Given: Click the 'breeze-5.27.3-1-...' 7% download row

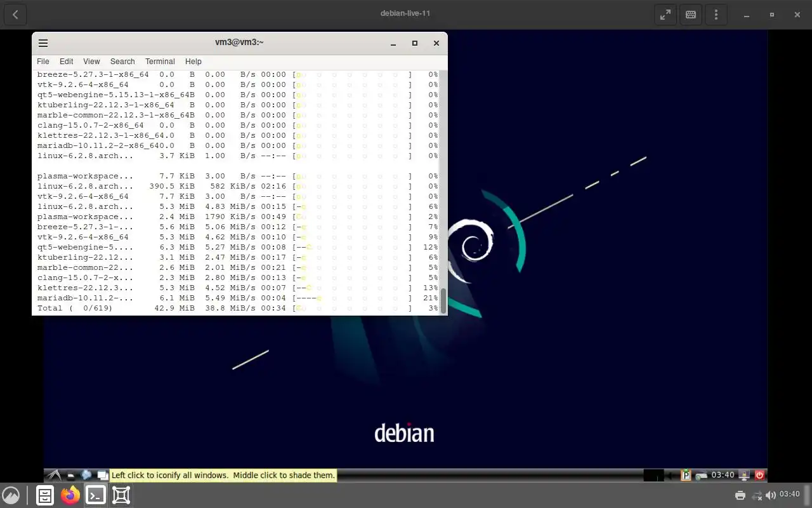Looking at the screenshot, I should click(x=238, y=227).
